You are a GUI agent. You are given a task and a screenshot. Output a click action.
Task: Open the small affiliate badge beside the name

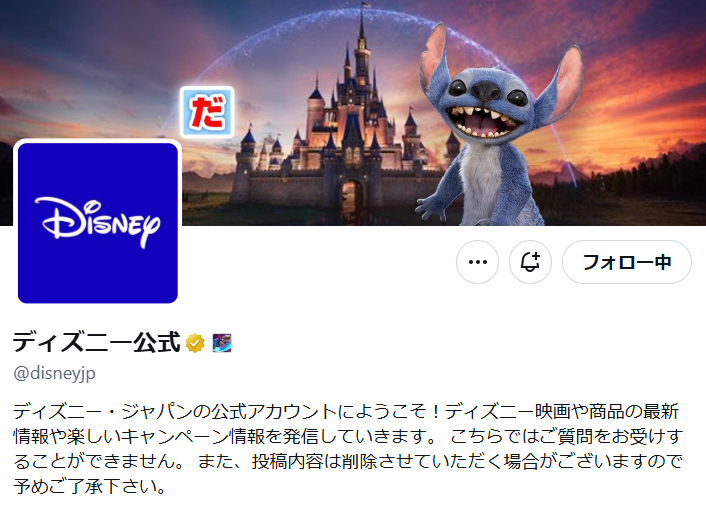[222, 343]
